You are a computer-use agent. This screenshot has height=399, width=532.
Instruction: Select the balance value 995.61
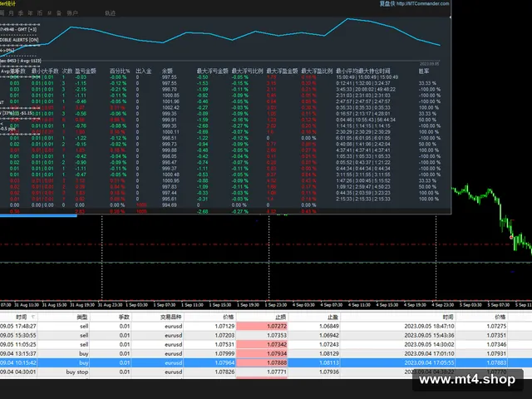click(170, 199)
